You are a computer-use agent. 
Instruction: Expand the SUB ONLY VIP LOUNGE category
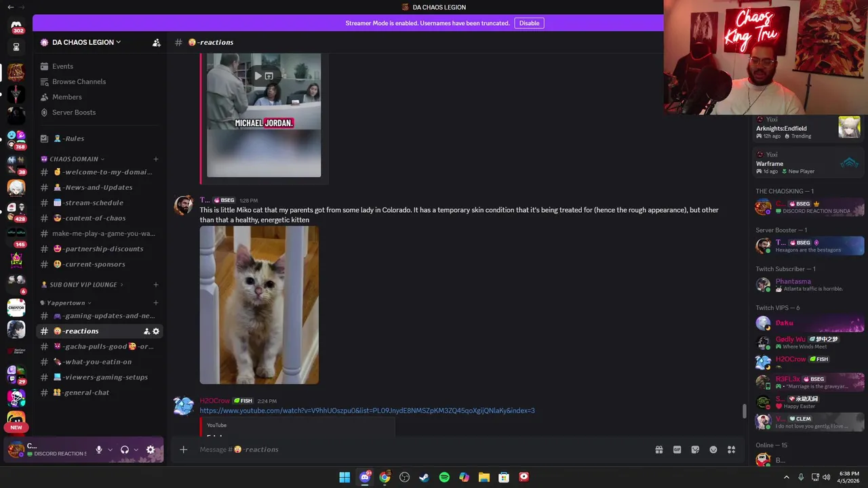83,285
